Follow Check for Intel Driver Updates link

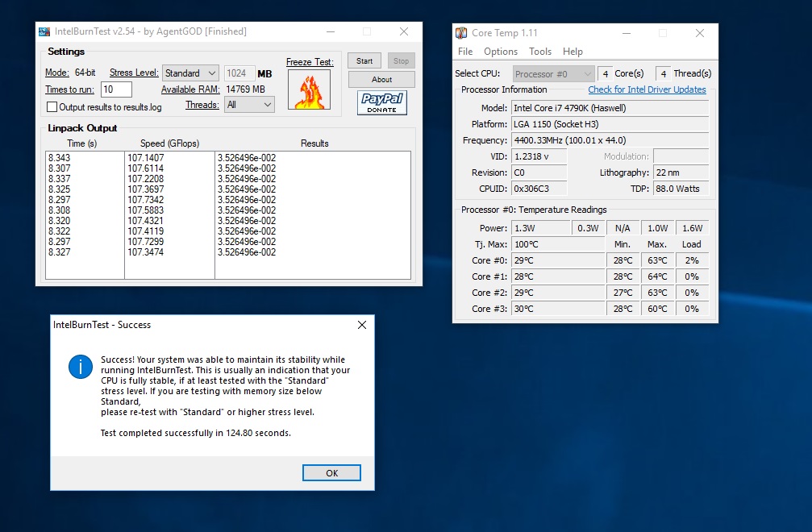pos(647,89)
